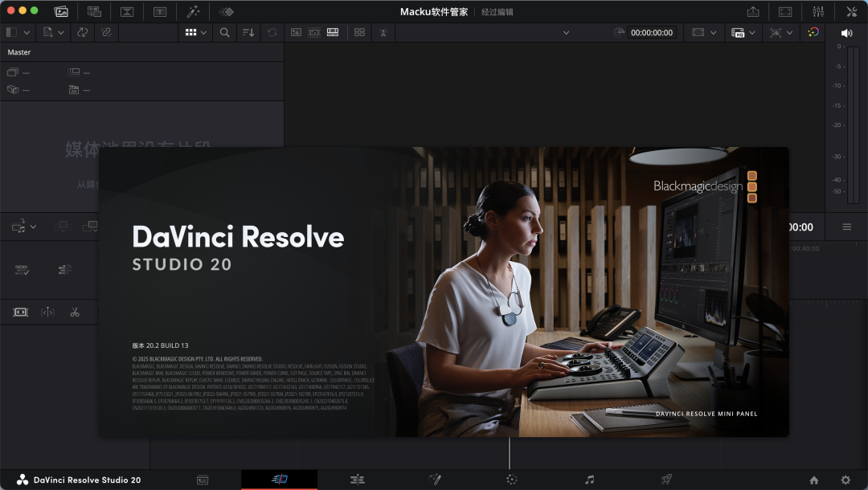Switch media pool to grid thumbnail view
Image resolution: width=868 pixels, height=490 pixels.
[x=191, y=33]
